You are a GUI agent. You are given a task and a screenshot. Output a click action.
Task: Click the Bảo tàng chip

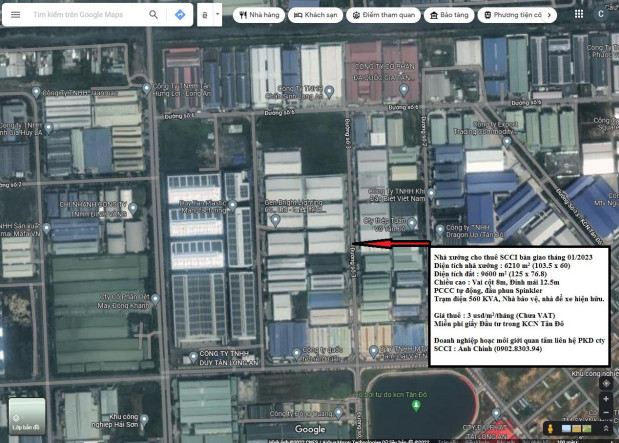pos(449,16)
